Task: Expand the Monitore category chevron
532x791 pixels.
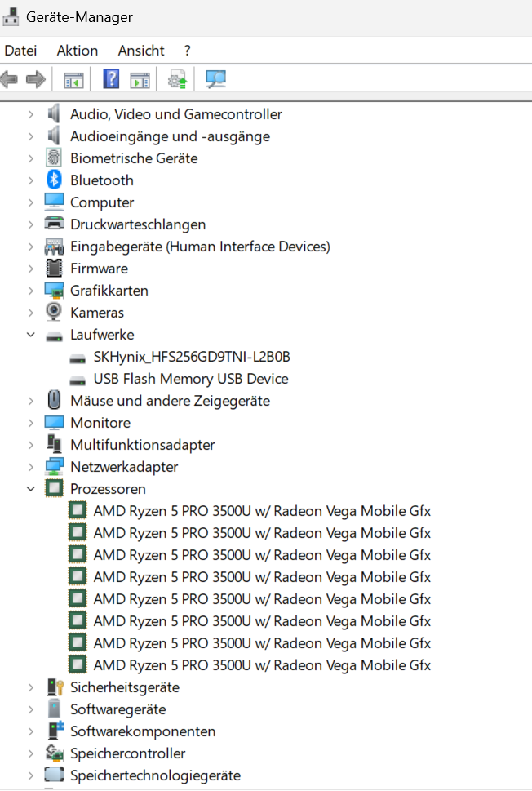Action: click(x=31, y=423)
